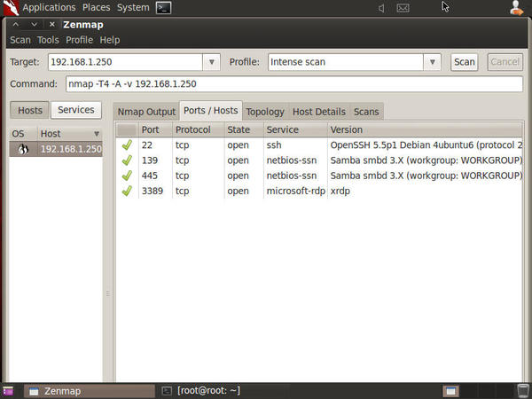
Task: Sort by the Version column header
Action: pos(425,129)
